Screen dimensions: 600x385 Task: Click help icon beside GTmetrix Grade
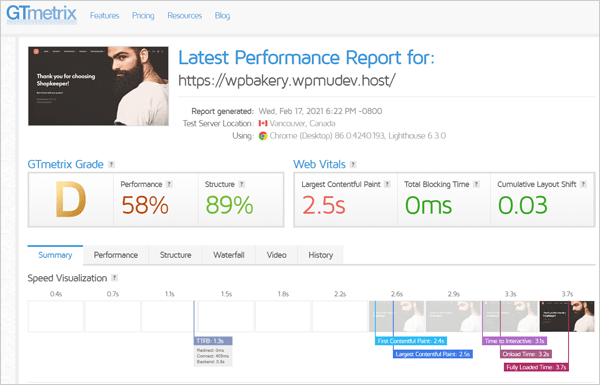(111, 164)
